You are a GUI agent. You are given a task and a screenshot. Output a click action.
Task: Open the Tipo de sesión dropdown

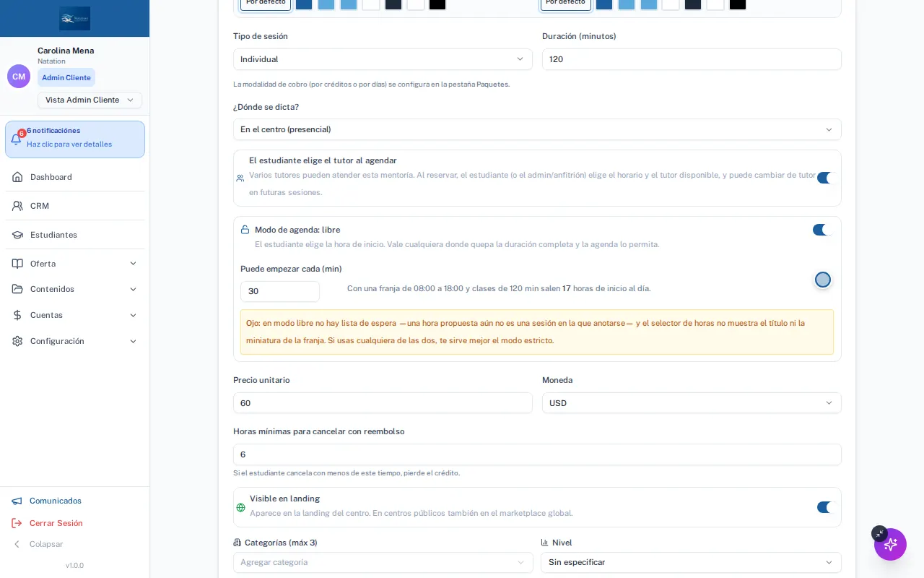click(x=383, y=59)
